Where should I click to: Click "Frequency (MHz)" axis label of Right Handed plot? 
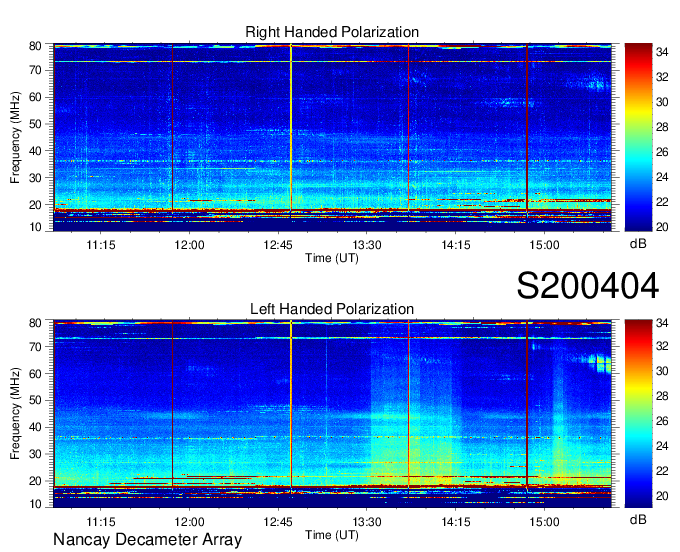(15, 137)
